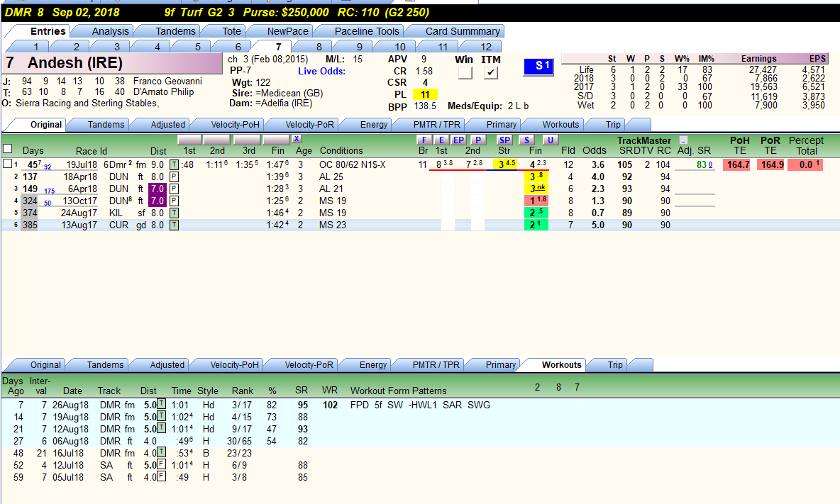The height and width of the screenshot is (504, 840).
Task: Click the P surface icon in 18Apr18 paceline
Action: 174,177
